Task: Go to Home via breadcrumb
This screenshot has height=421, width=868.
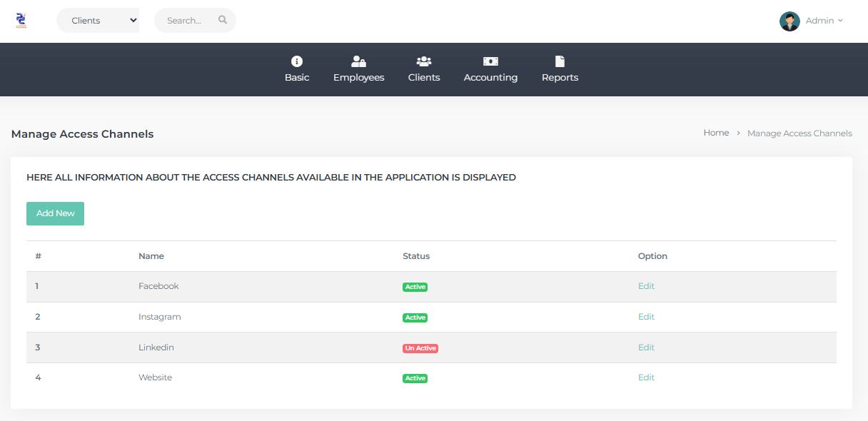Action: (x=716, y=133)
